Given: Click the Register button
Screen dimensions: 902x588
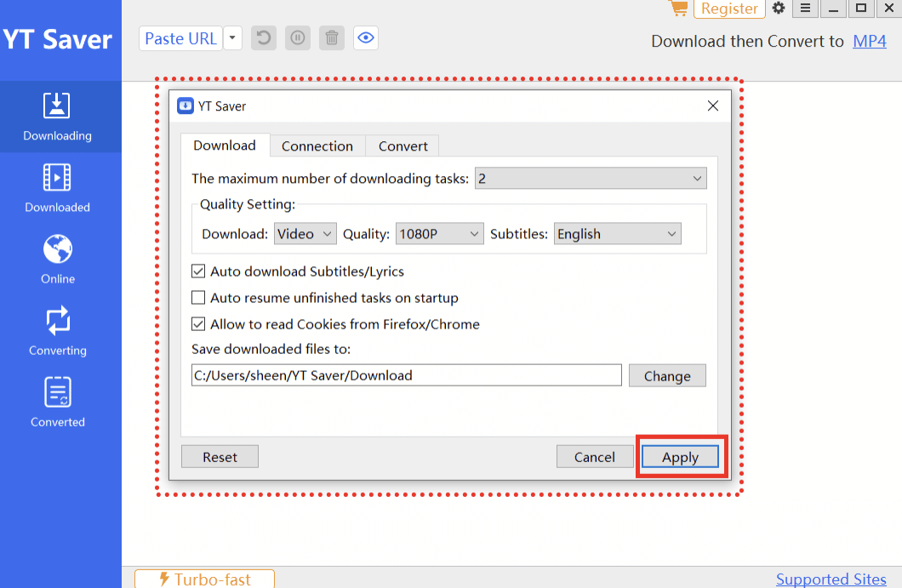Looking at the screenshot, I should [729, 9].
